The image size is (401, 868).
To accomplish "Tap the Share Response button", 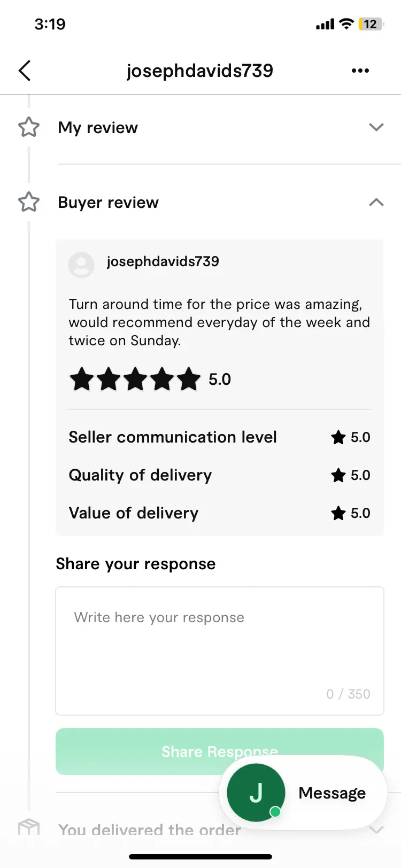I will coord(220,751).
